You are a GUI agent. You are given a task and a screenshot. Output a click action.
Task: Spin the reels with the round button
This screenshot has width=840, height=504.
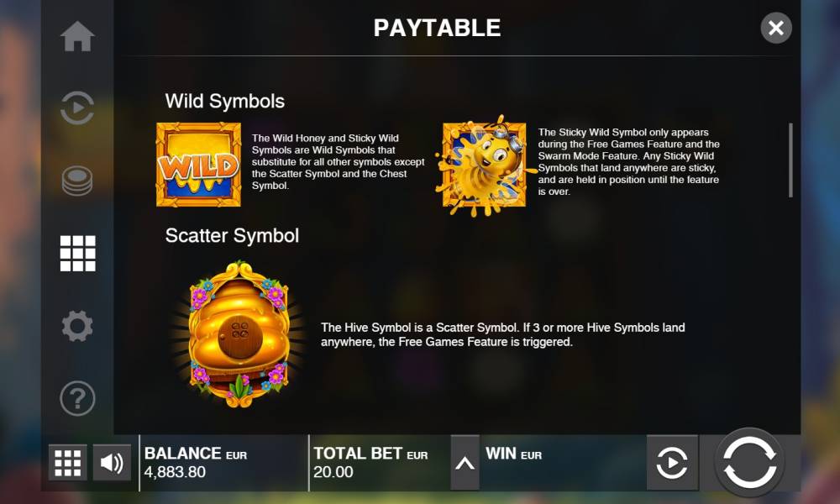point(749,462)
